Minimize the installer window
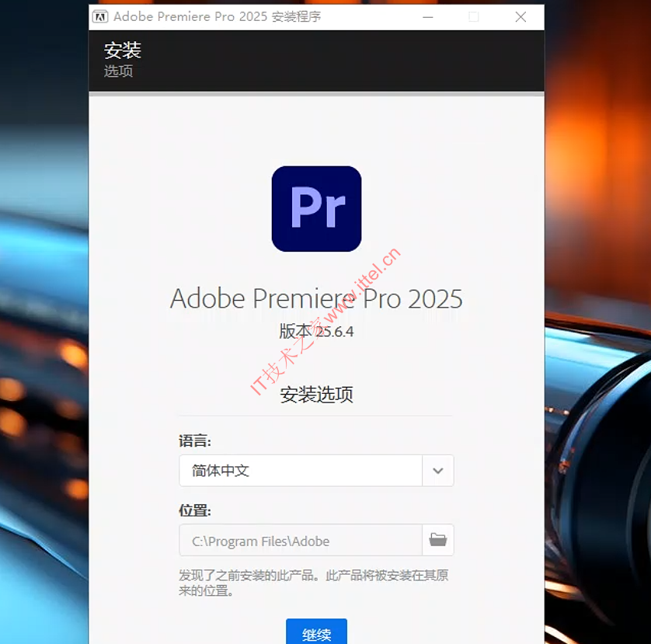Screen dimensions: 651x644 428,16
